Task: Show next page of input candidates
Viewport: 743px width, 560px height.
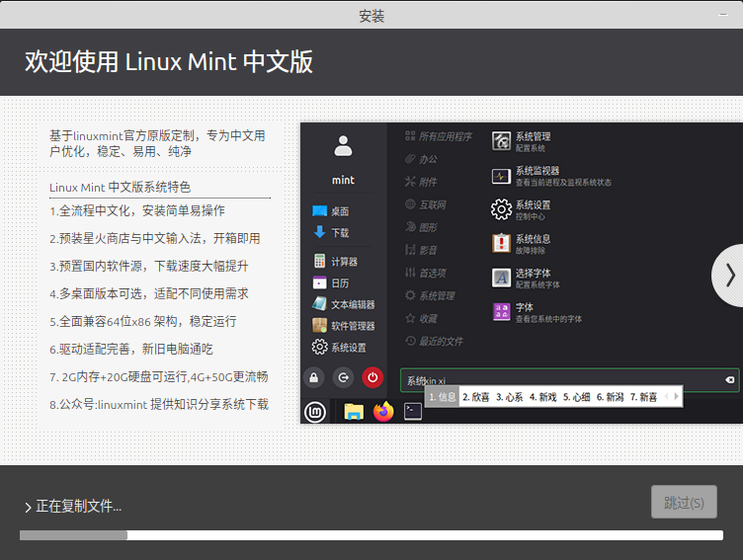Action: click(x=676, y=397)
